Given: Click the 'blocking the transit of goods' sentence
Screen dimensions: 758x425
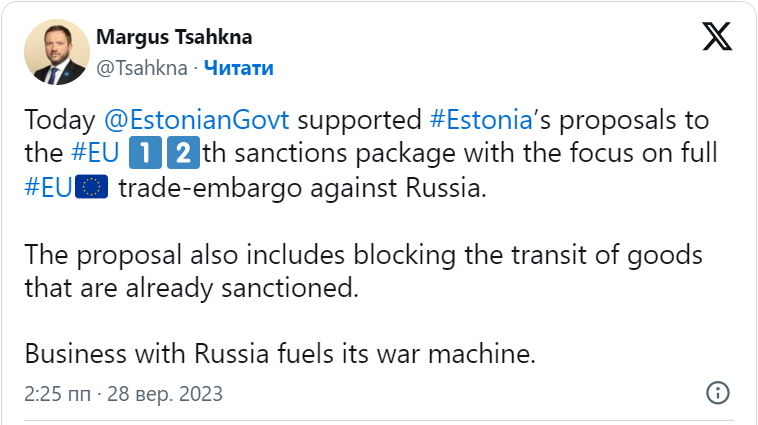Looking at the screenshot, I should coord(527,255).
